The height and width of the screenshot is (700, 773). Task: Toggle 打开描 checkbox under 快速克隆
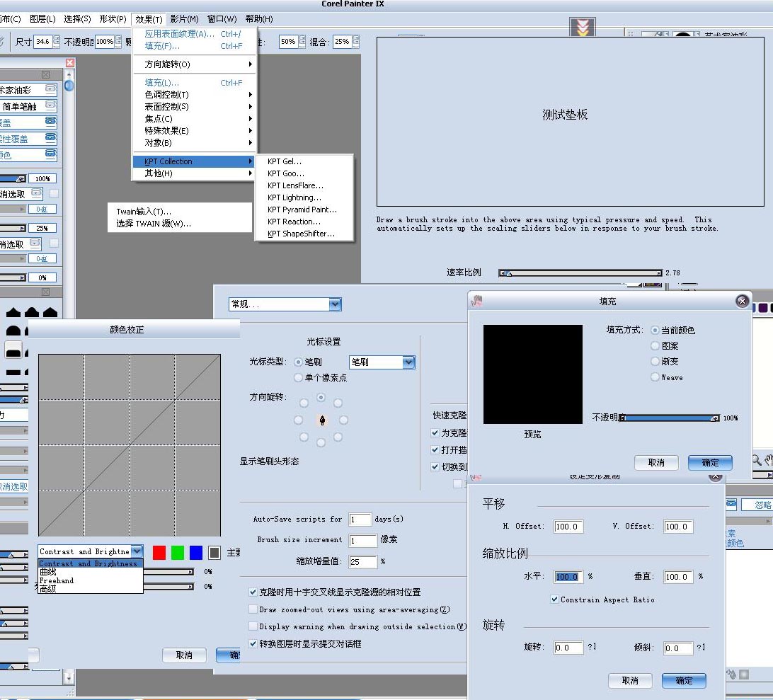tap(435, 449)
